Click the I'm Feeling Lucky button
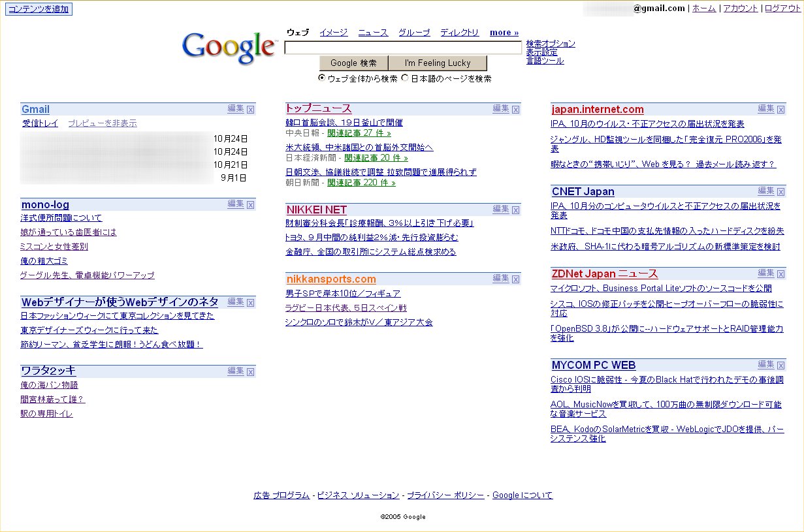 coord(438,63)
